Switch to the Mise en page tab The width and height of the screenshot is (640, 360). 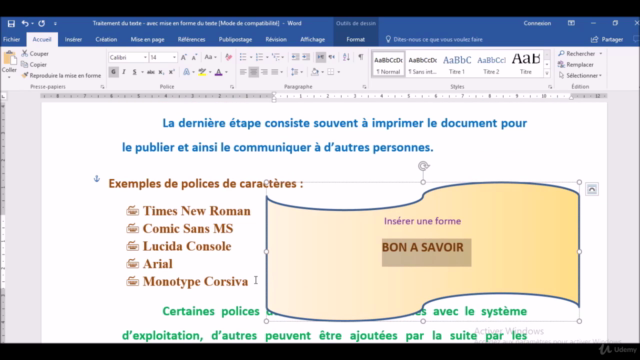pyautogui.click(x=147, y=40)
